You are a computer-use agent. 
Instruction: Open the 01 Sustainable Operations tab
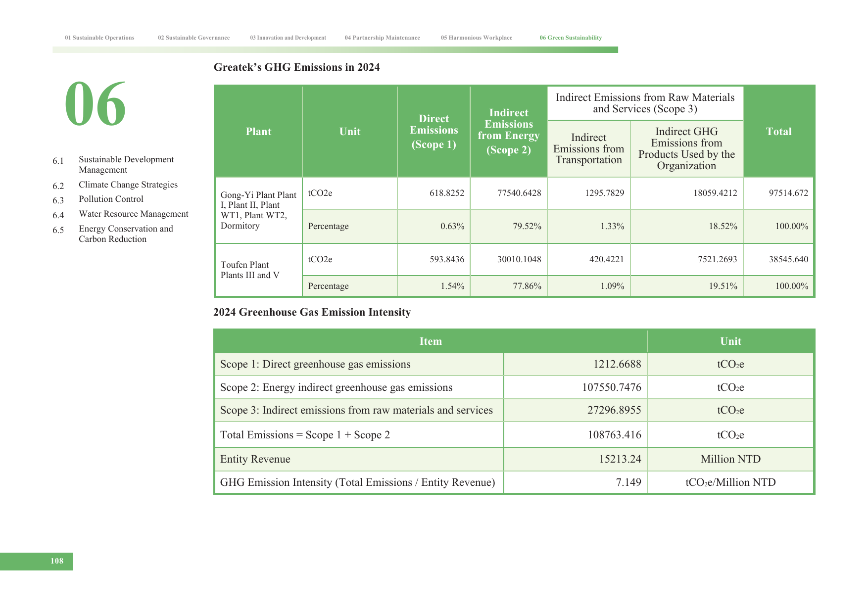(x=99, y=38)
